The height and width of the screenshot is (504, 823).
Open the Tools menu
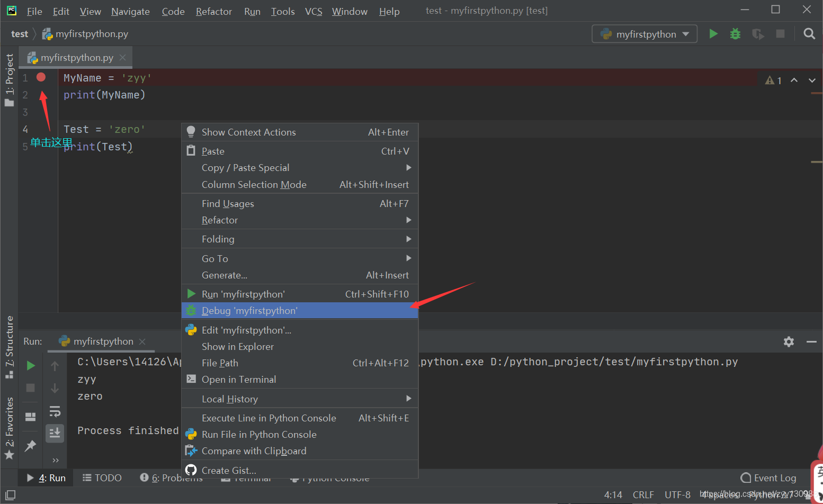coord(283,11)
